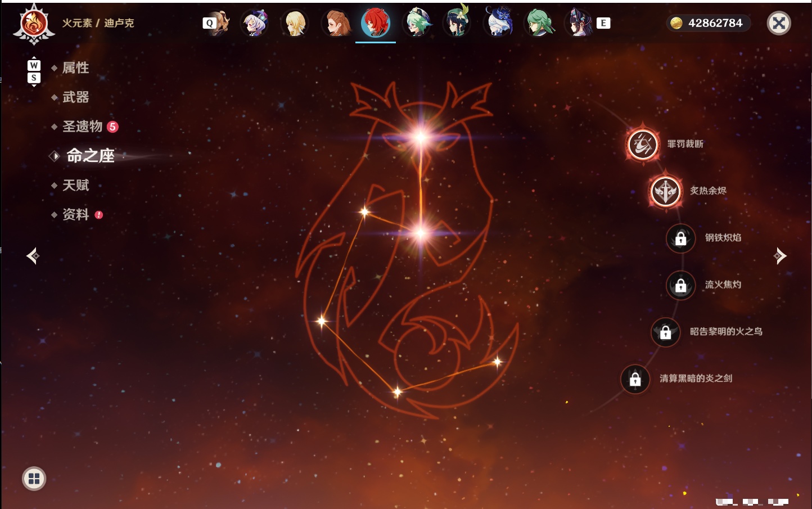Click the red 5 badge on 圣遗物
Image resolution: width=812 pixels, height=509 pixels.
coord(112,127)
